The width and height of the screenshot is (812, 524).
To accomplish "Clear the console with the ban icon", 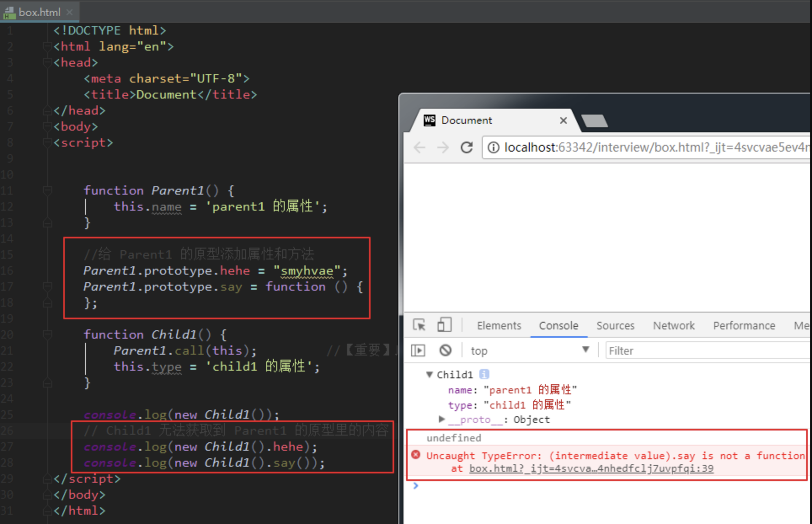I will point(445,350).
